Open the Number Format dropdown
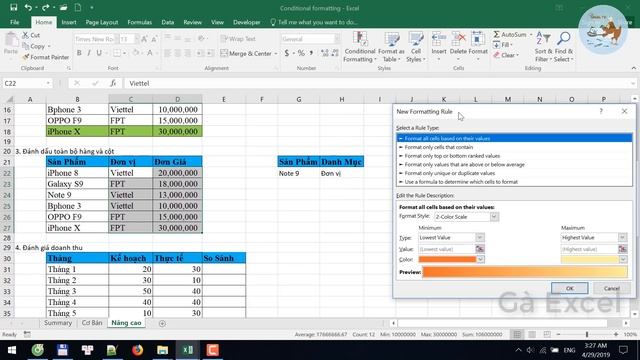 point(337,39)
